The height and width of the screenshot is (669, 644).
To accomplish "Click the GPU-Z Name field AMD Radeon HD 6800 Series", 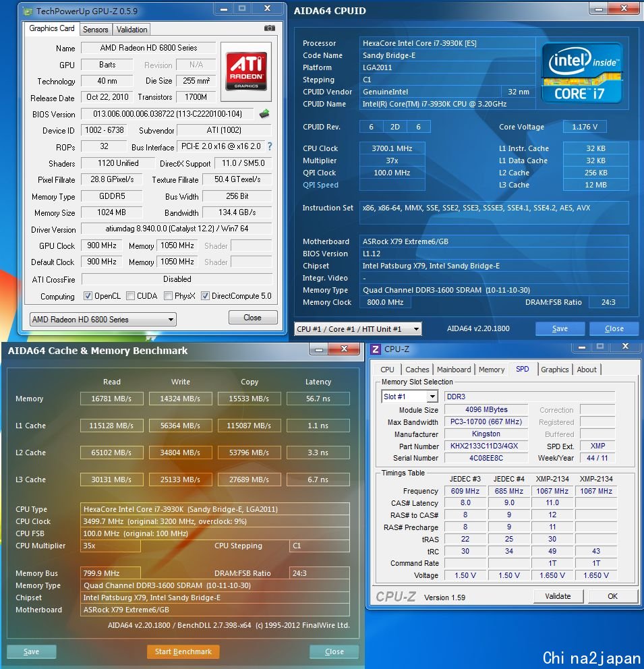I will click(148, 48).
